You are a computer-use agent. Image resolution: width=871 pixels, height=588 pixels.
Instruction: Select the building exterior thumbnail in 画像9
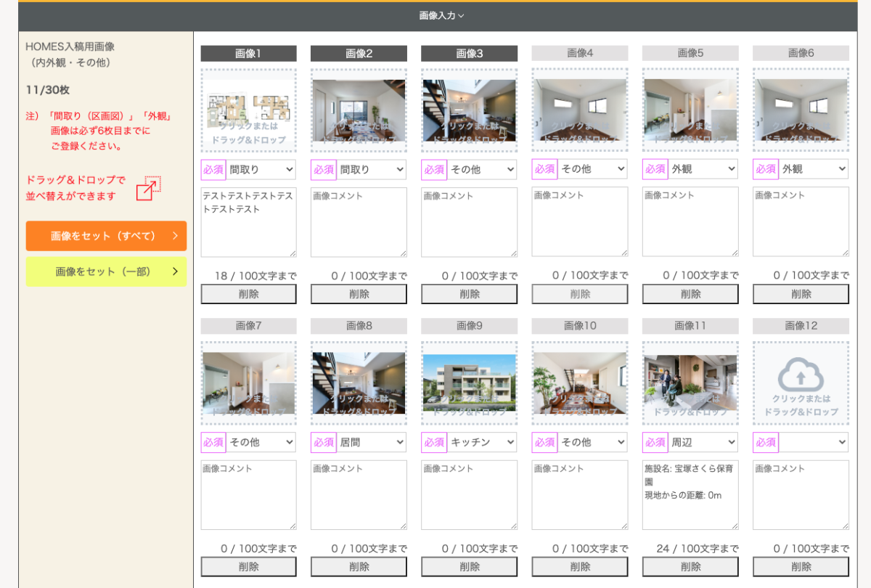click(x=469, y=383)
